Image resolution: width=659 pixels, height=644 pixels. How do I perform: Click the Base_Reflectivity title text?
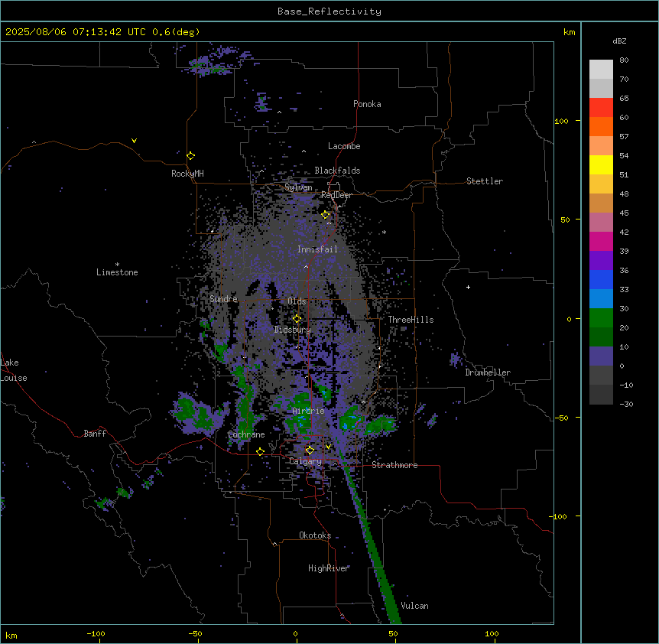[329, 11]
